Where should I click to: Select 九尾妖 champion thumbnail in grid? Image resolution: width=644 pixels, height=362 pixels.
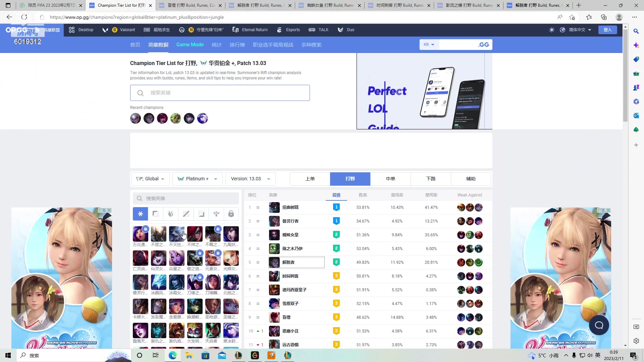pyautogui.click(x=231, y=234)
